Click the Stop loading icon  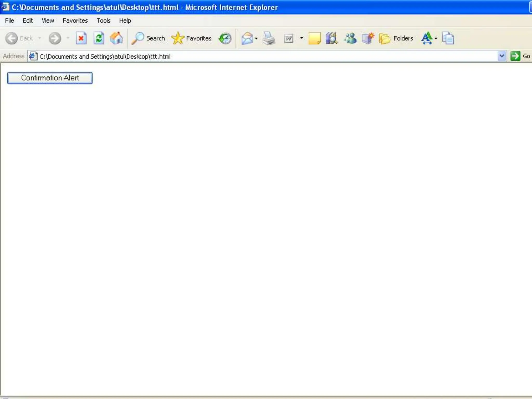pyautogui.click(x=81, y=38)
